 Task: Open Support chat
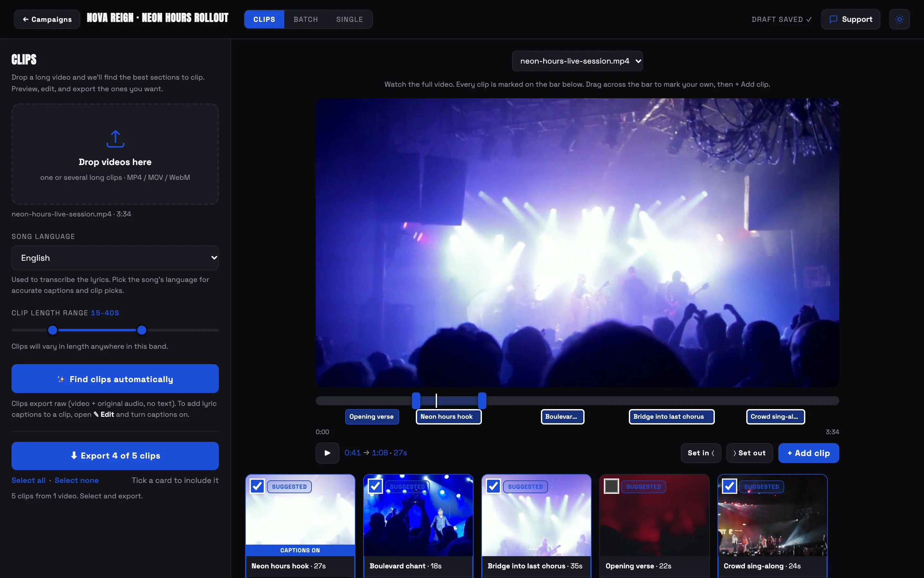(x=851, y=19)
